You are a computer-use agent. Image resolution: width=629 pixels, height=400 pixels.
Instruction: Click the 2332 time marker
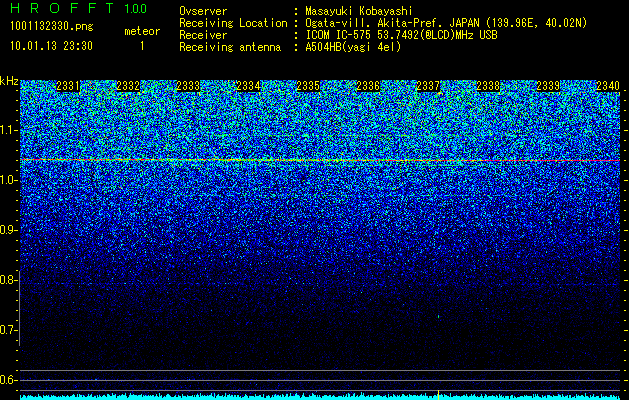point(128,86)
